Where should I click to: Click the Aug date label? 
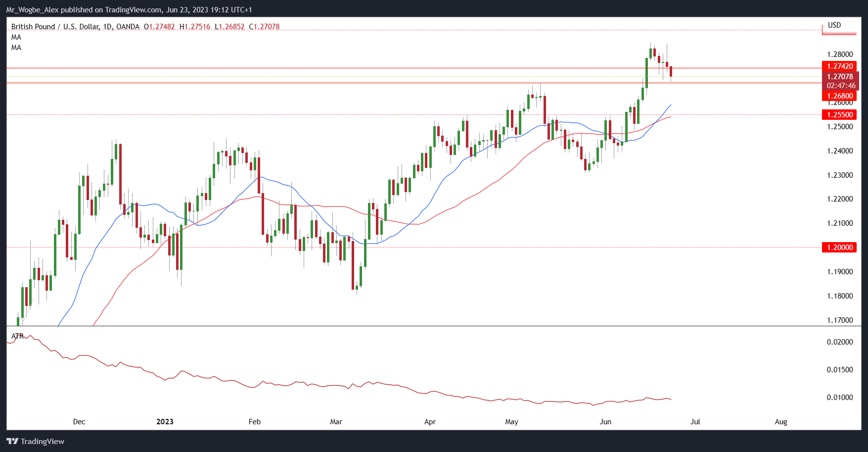pos(781,422)
